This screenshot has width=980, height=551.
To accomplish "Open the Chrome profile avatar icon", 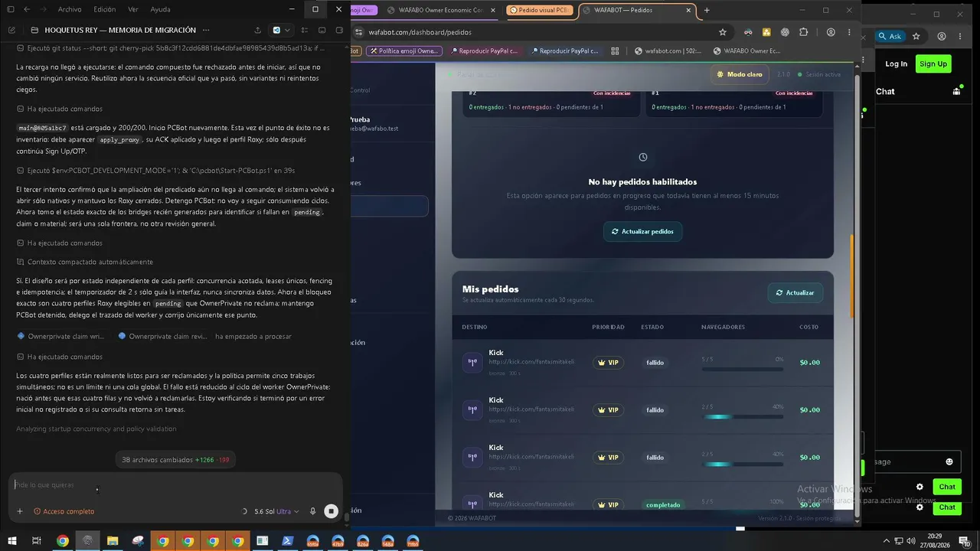I will click(x=831, y=32).
